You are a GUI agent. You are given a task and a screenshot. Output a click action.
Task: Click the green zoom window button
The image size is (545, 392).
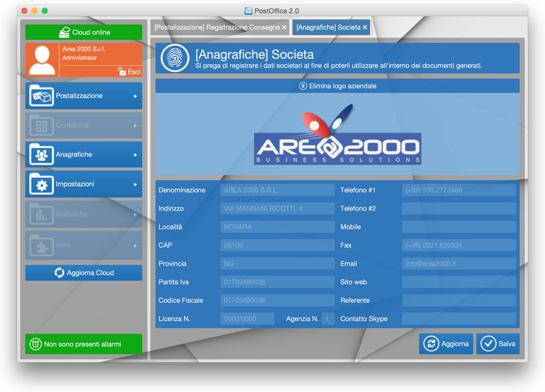tap(45, 11)
